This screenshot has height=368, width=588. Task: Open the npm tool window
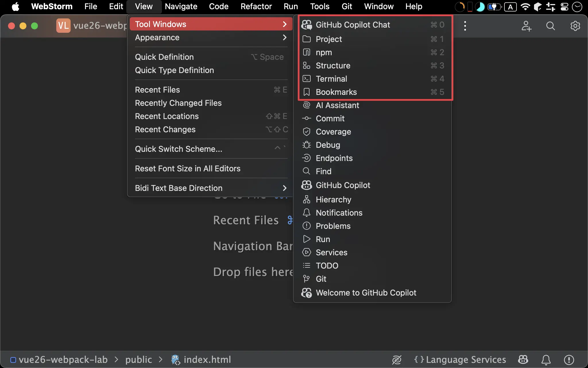(372, 52)
